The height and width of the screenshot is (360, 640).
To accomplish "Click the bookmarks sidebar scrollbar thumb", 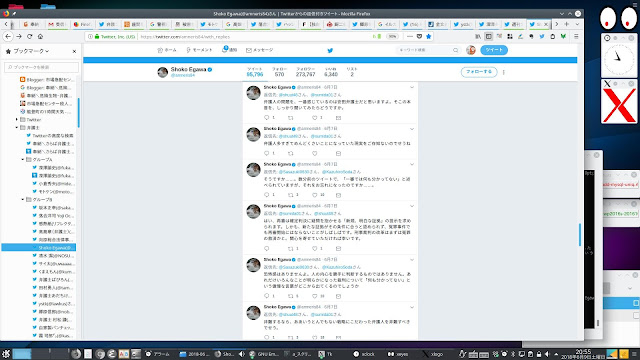I will (x=78, y=113).
